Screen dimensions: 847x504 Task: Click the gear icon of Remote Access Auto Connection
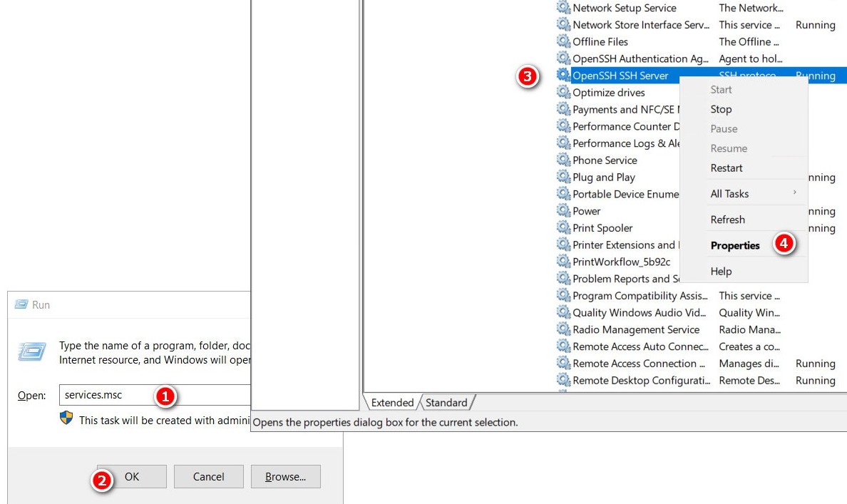[x=563, y=346]
